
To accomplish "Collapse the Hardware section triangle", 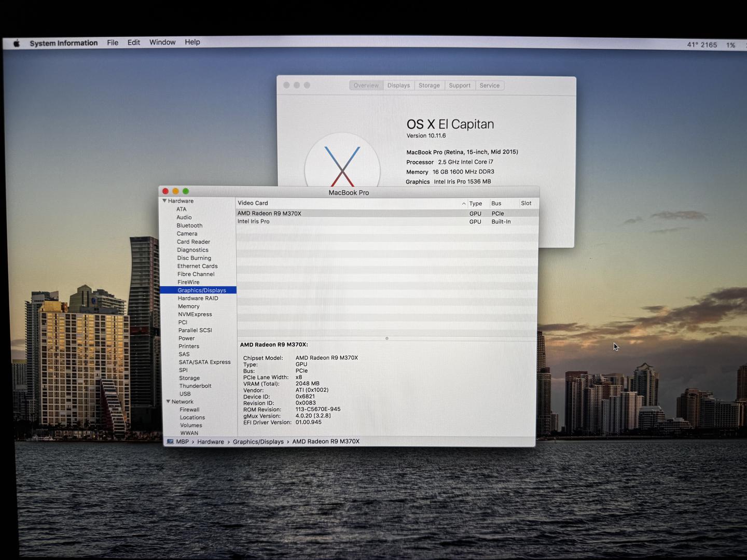I will 164,201.
